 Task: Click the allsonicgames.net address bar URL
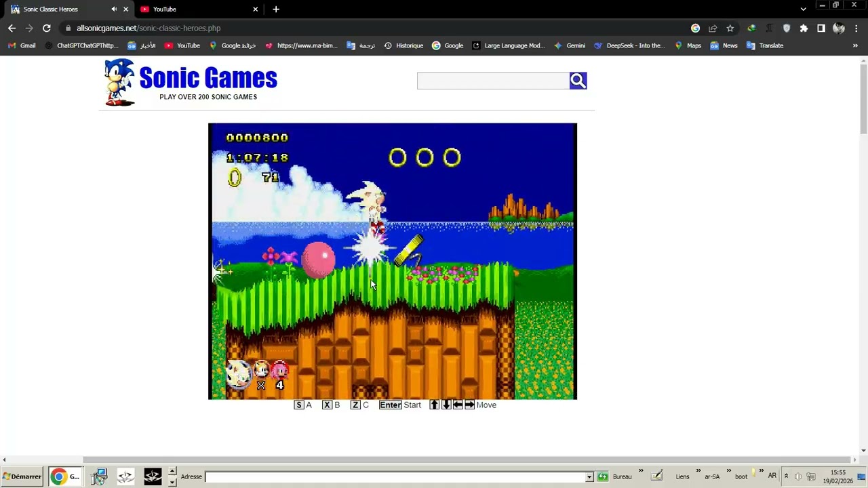pyautogui.click(x=149, y=28)
